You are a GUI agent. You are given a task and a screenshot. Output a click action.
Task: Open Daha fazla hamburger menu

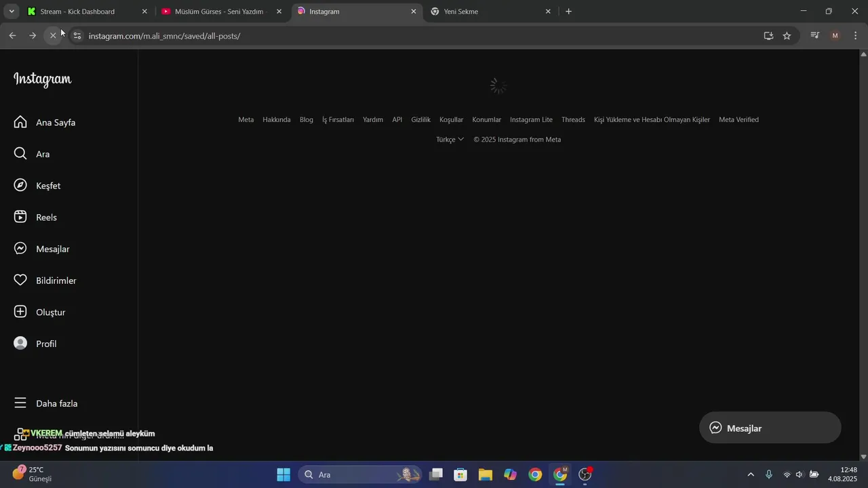coord(20,403)
